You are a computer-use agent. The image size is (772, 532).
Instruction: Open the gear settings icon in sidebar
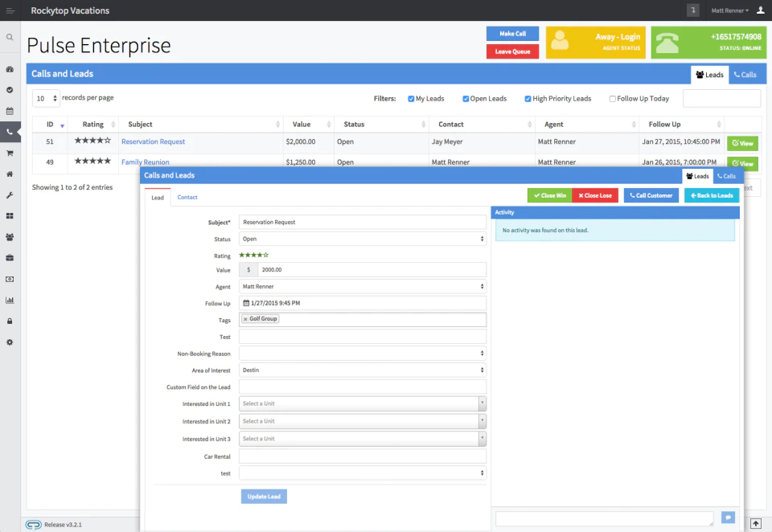10,342
